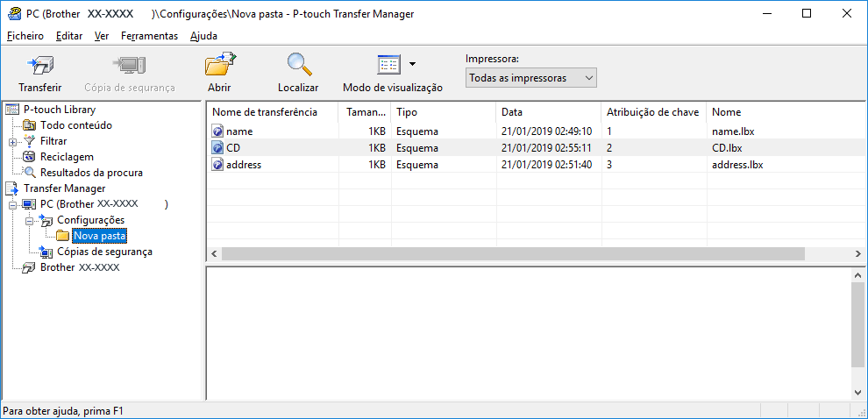Open the Editar menu
Image resolution: width=868 pixels, height=419 pixels.
tap(69, 36)
